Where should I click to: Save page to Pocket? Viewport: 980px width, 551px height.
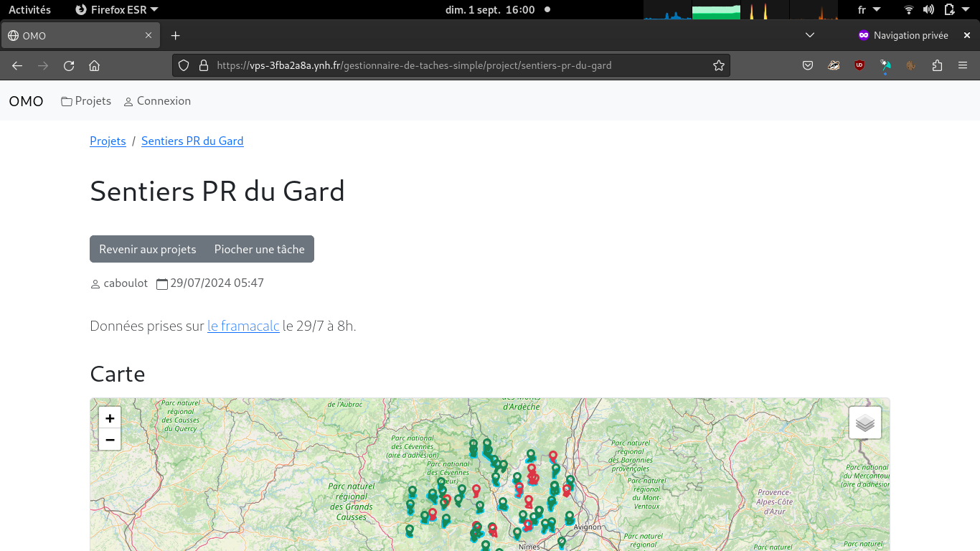(808, 66)
